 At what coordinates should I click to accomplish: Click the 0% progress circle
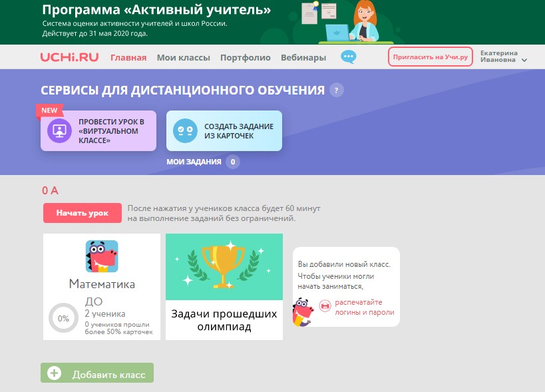[x=63, y=318]
